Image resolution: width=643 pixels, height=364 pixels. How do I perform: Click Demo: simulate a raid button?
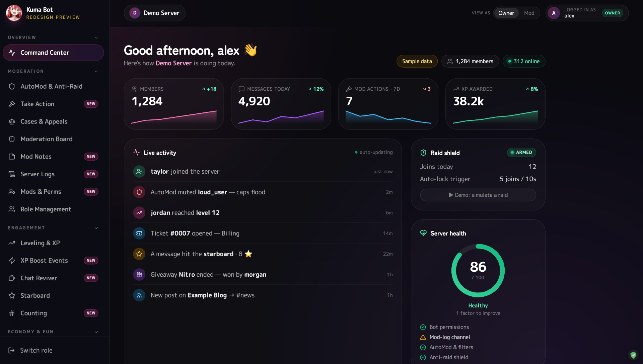point(478,195)
